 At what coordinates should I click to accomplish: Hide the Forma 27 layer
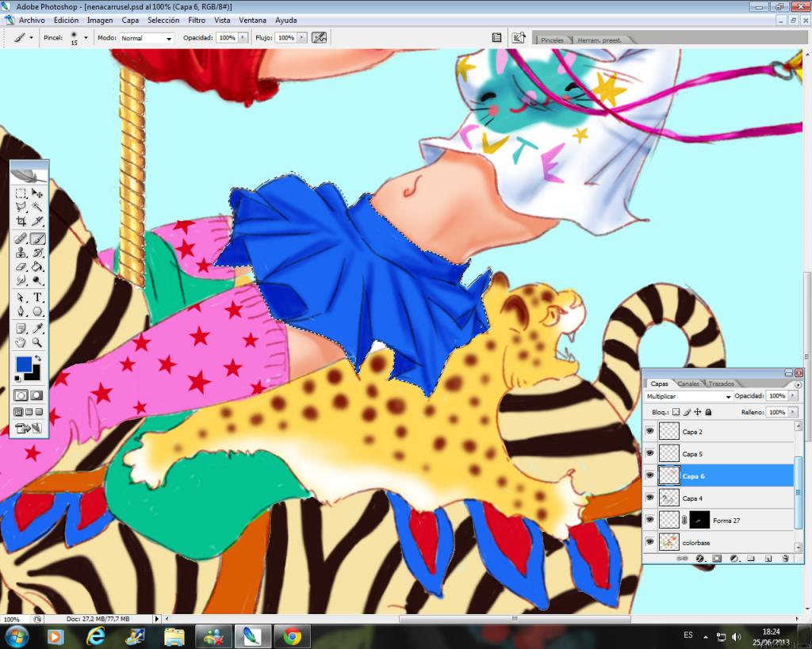point(650,520)
